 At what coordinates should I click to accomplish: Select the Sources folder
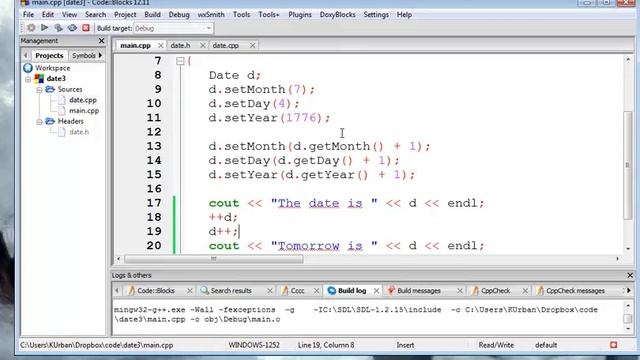point(69,89)
